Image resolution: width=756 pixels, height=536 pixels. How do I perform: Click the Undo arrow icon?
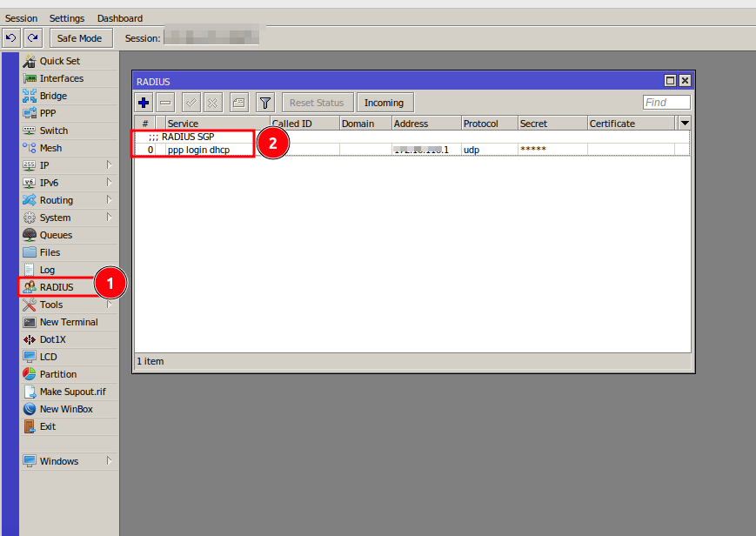tap(11, 37)
